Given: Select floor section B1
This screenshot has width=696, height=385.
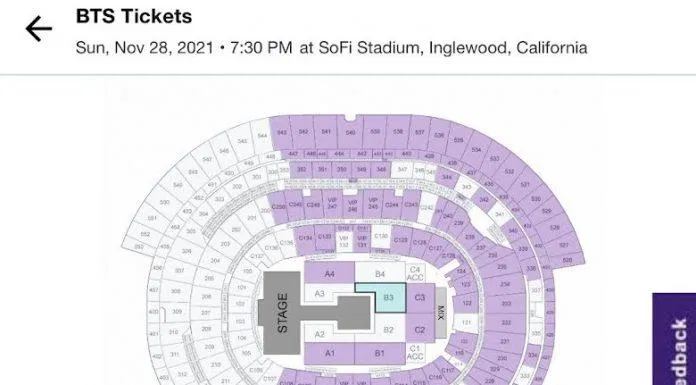Looking at the screenshot, I should coord(380,353).
